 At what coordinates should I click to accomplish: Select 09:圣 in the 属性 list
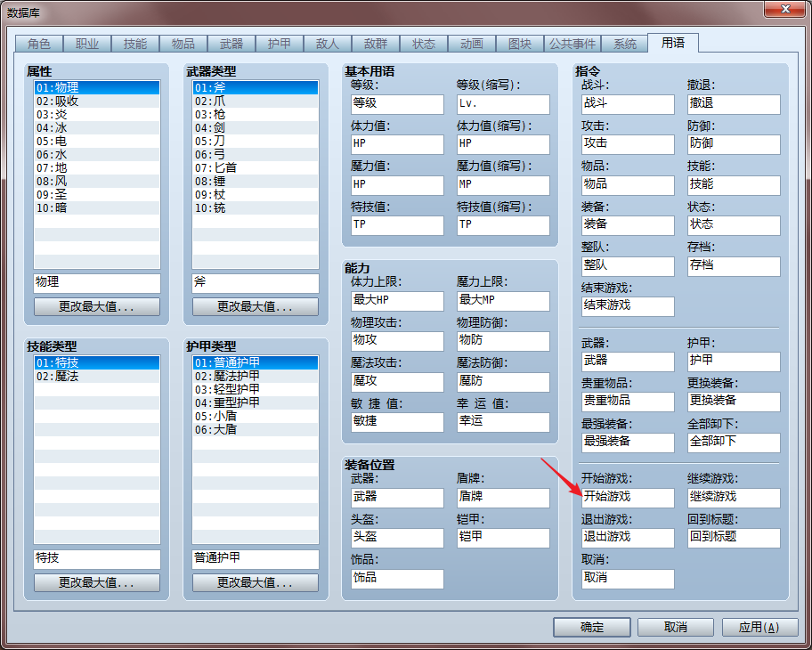97,195
